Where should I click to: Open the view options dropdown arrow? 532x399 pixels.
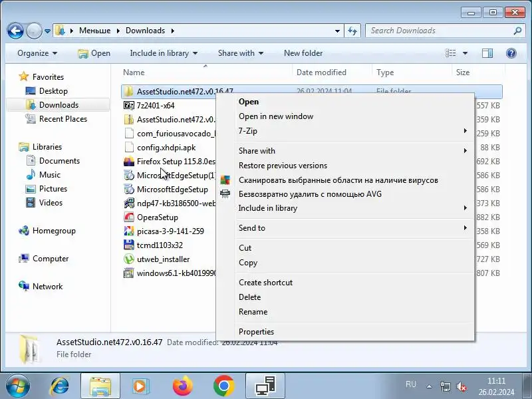pyautogui.click(x=465, y=53)
